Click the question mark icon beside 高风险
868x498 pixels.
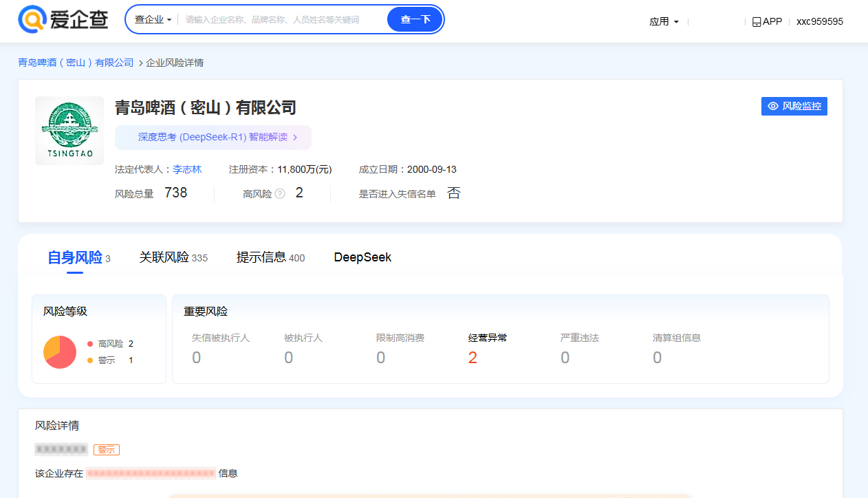[x=280, y=194]
